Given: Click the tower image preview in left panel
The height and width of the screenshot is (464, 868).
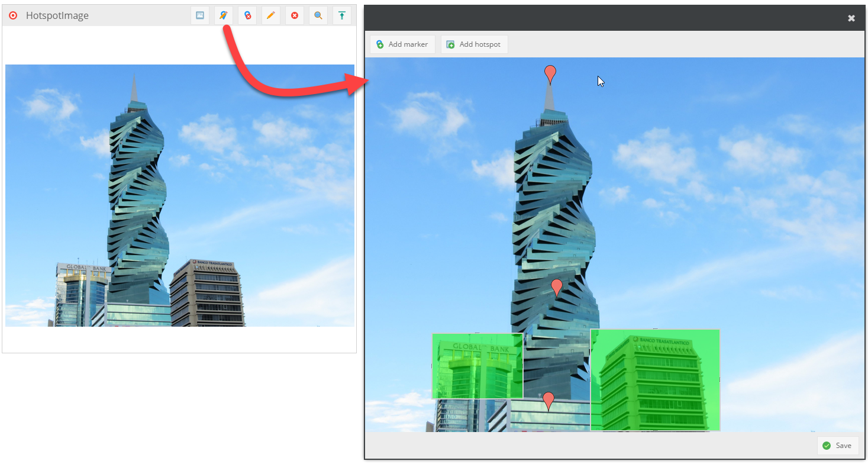Looking at the screenshot, I should pyautogui.click(x=179, y=195).
